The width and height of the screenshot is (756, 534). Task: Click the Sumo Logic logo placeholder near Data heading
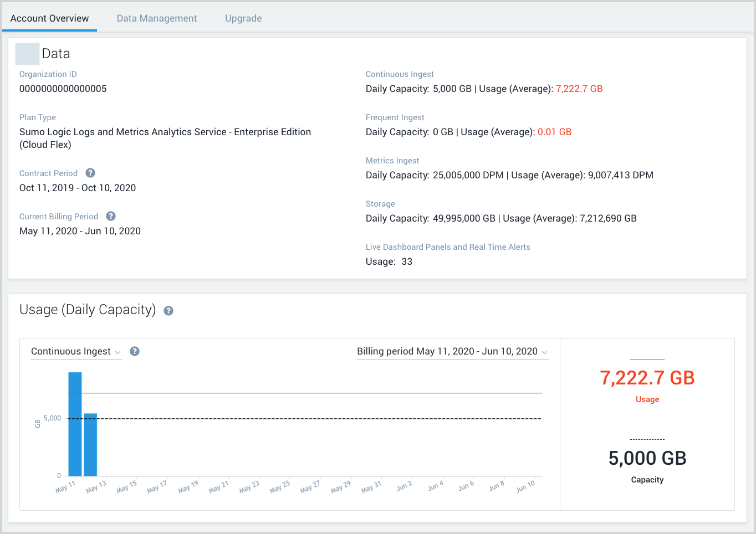tap(27, 54)
